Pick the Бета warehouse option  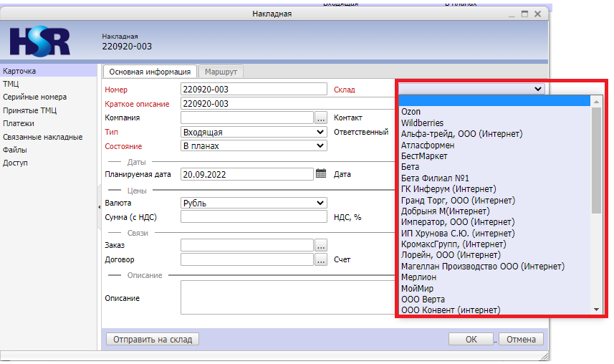[x=494, y=167]
